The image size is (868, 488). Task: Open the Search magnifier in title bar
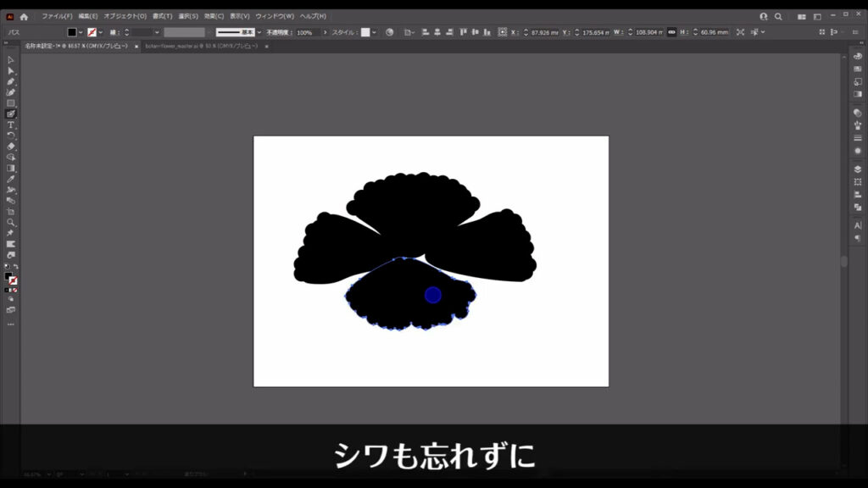778,17
